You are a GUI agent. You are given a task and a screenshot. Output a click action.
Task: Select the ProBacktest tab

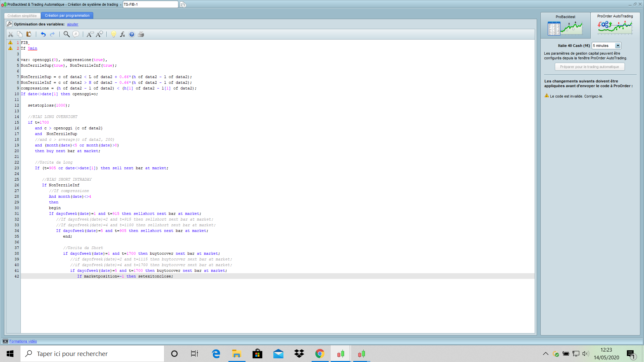point(565,25)
